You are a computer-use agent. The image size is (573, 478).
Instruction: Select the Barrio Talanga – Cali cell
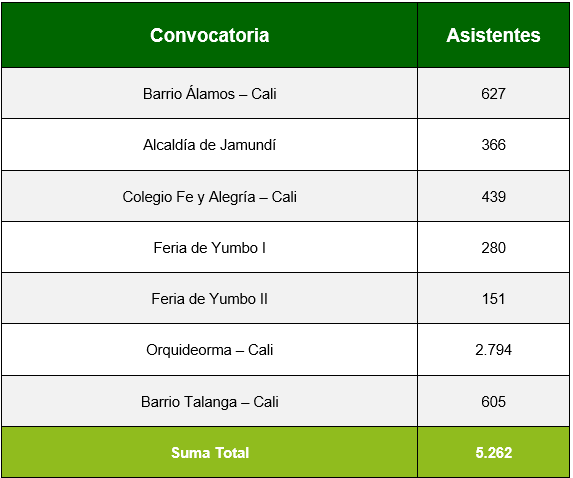[x=209, y=402]
